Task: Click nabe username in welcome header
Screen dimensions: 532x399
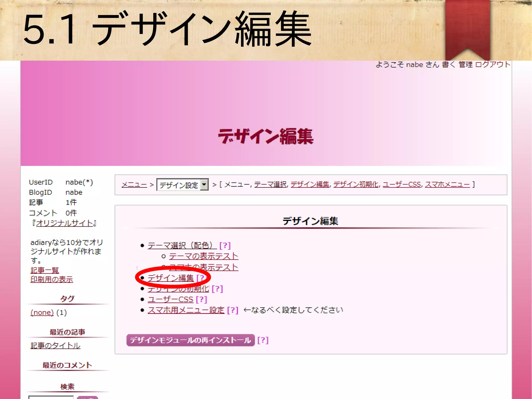Action: (x=415, y=64)
